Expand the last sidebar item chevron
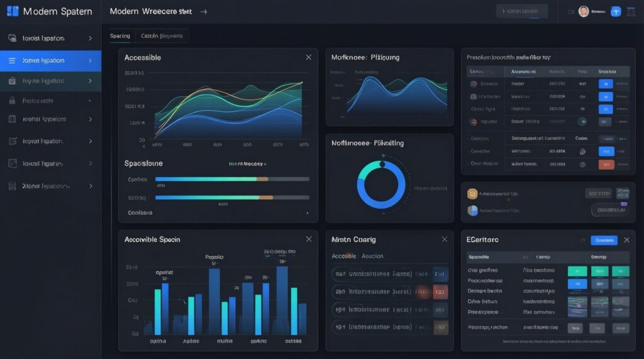Image resolution: width=644 pixels, height=359 pixels. pos(91,186)
